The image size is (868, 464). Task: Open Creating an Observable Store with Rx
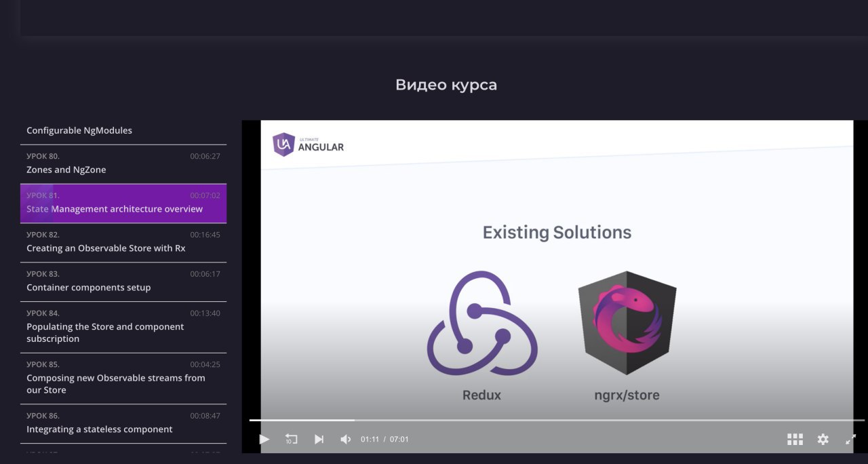click(123, 242)
